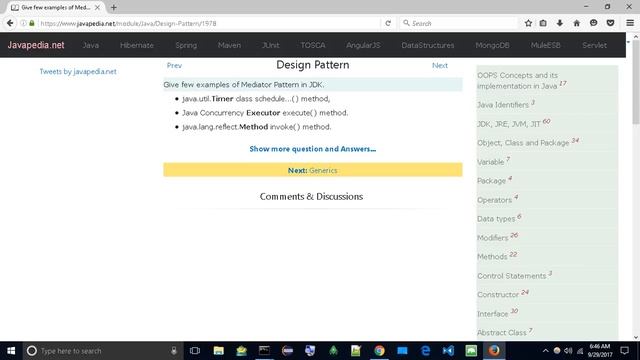This screenshot has width=640, height=360.
Task: Click the Prev question link
Action: click(x=174, y=65)
